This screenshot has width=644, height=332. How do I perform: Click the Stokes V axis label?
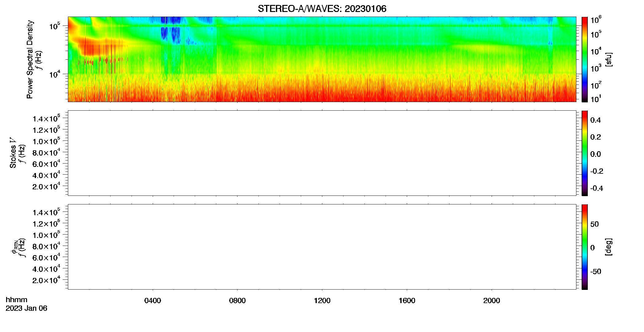[13, 153]
